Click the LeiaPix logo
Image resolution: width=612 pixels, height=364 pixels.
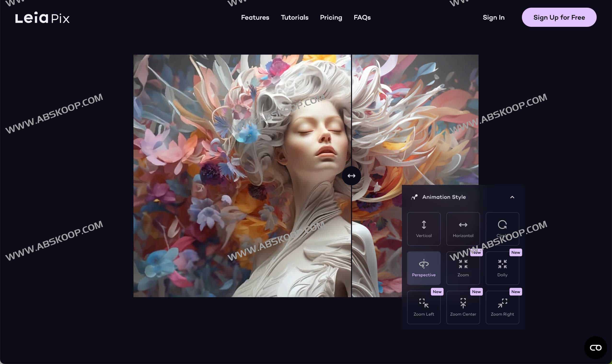click(x=42, y=18)
